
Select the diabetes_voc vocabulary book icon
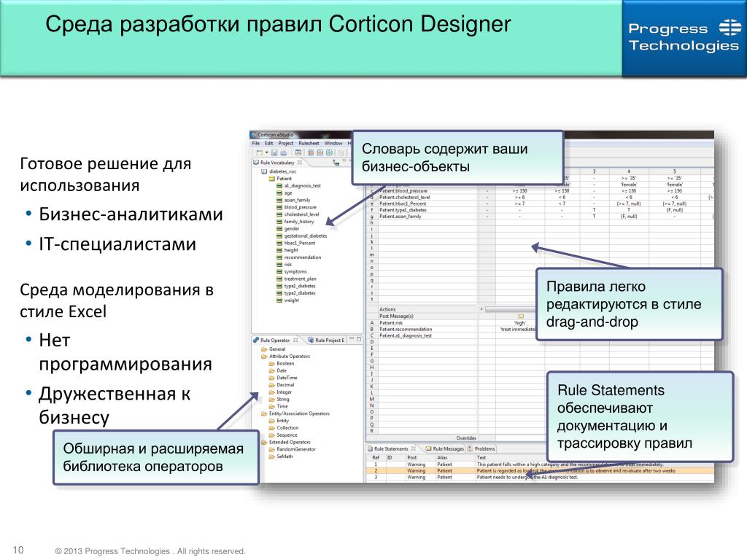pyautogui.click(x=264, y=171)
